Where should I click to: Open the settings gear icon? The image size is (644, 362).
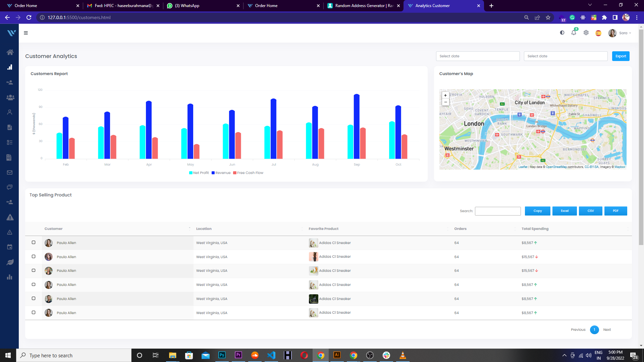tap(586, 33)
